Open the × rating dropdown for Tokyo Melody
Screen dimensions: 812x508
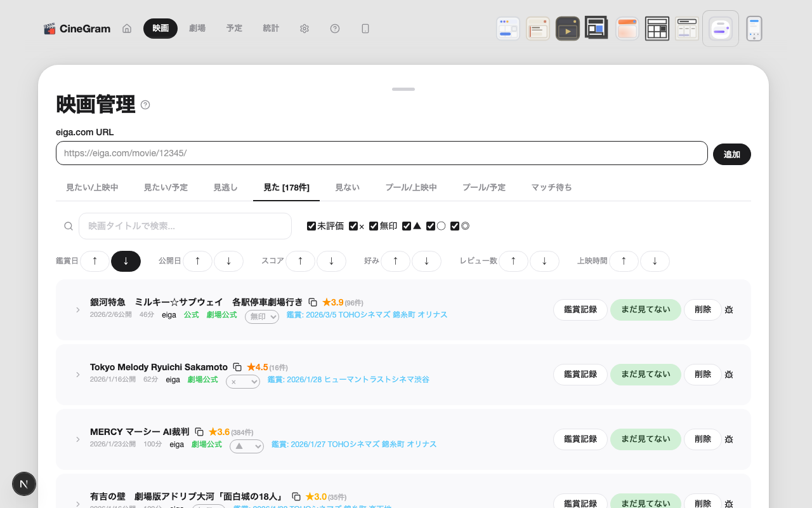(x=243, y=382)
